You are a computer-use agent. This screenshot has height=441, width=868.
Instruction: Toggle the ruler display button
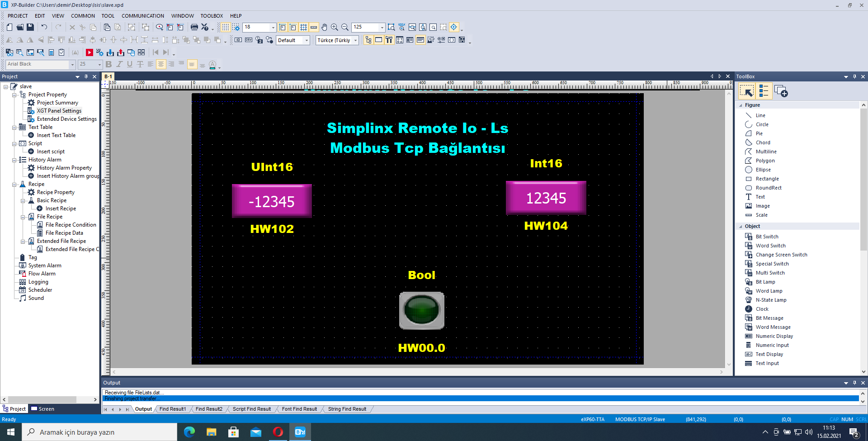point(314,27)
